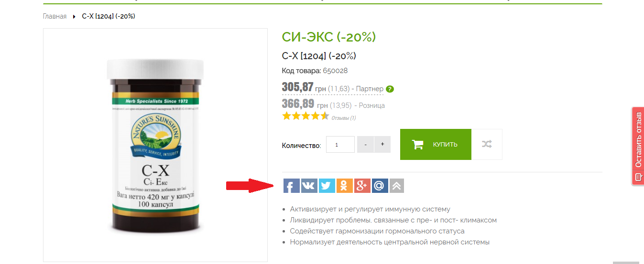Expand more share options double-chevron
The image size is (644, 264).
tap(397, 186)
